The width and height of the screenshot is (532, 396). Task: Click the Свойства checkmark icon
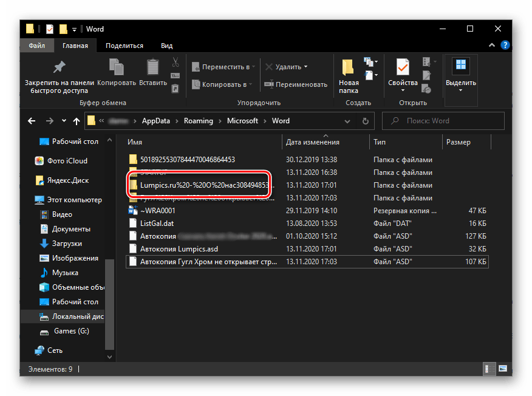(x=403, y=67)
